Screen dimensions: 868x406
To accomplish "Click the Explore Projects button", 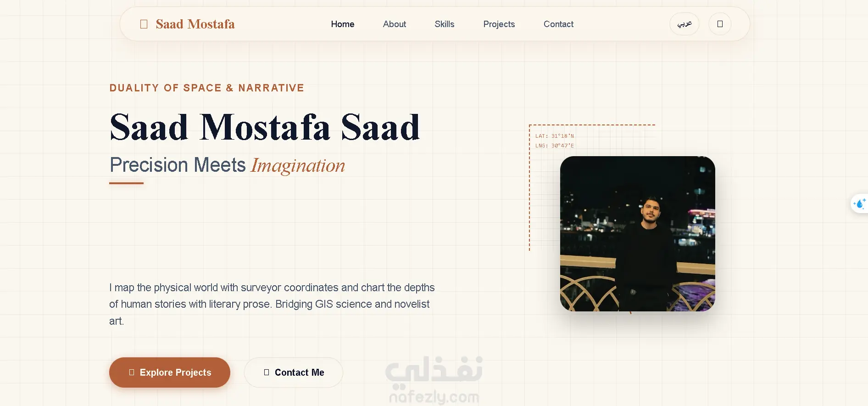I will pyautogui.click(x=170, y=372).
